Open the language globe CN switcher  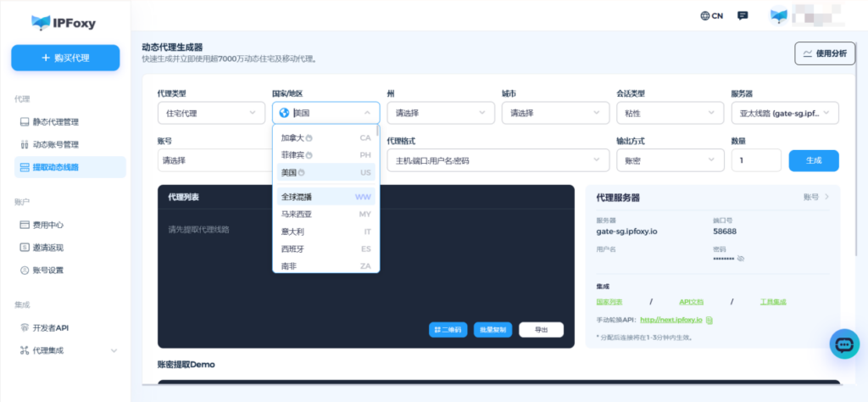click(x=711, y=15)
